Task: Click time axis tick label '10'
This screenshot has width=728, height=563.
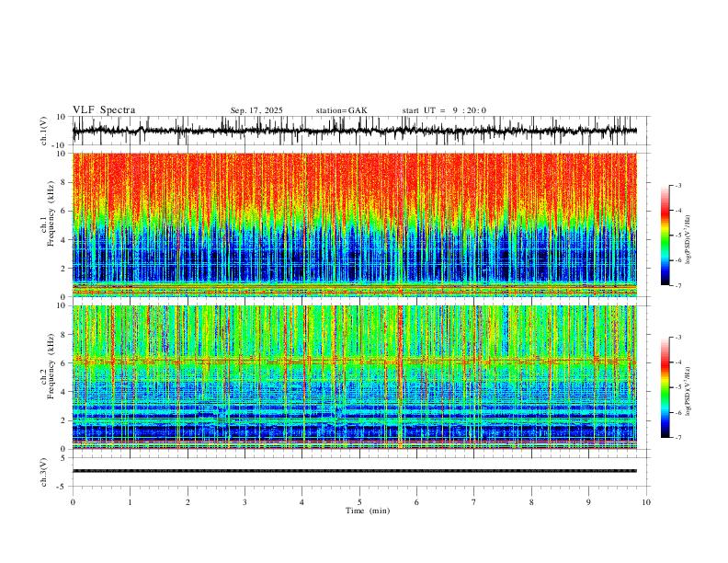Action: point(646,502)
